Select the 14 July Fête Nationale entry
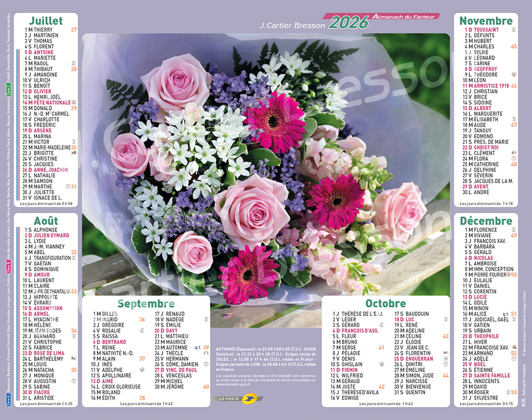This screenshot has height=420, width=532. [48, 103]
